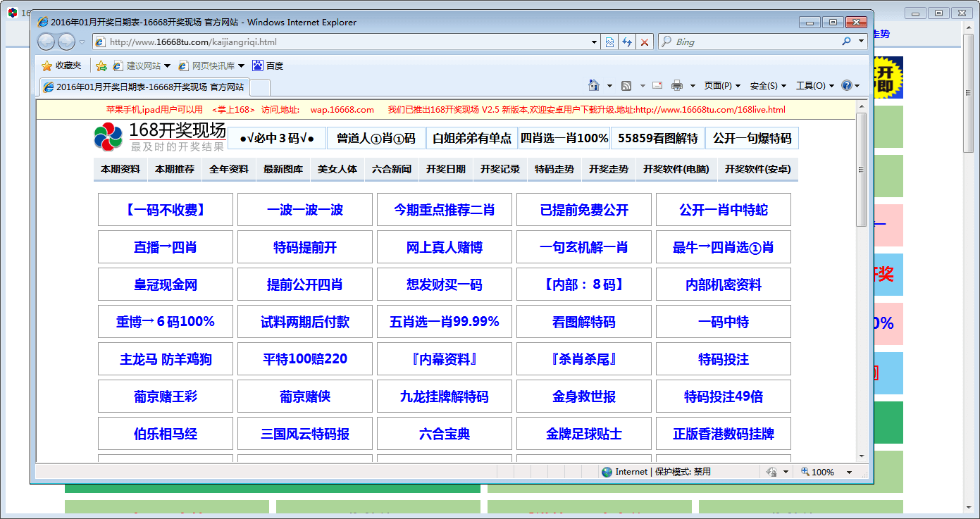
Task: Expand the address bar URL dropdown
Action: [x=595, y=42]
